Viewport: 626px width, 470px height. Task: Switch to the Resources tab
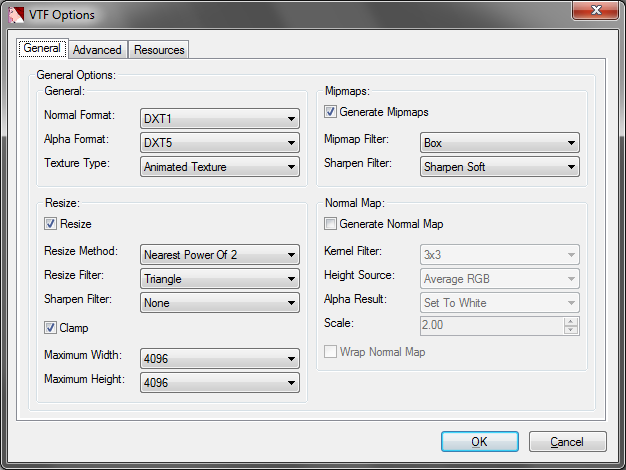pos(159,50)
